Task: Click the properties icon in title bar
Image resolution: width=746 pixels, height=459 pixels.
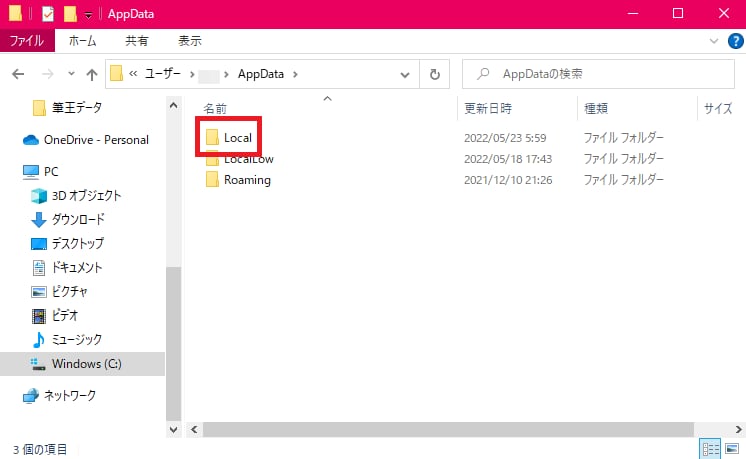Action: click(48, 14)
